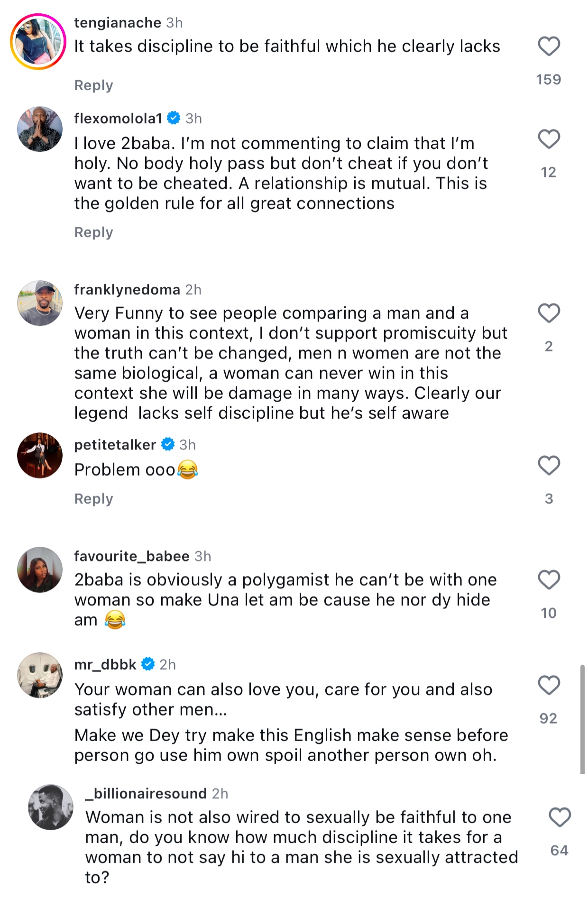588x899 pixels.
Task: Tap the verified badge beside petitetalker
Action: click(x=168, y=444)
